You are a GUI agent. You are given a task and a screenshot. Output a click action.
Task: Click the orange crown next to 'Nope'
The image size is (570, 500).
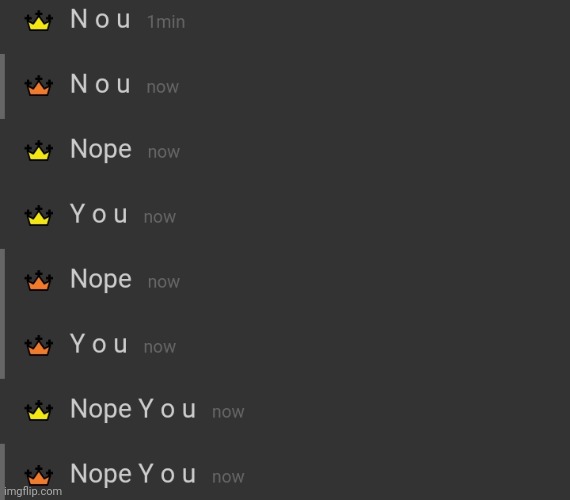click(39, 281)
